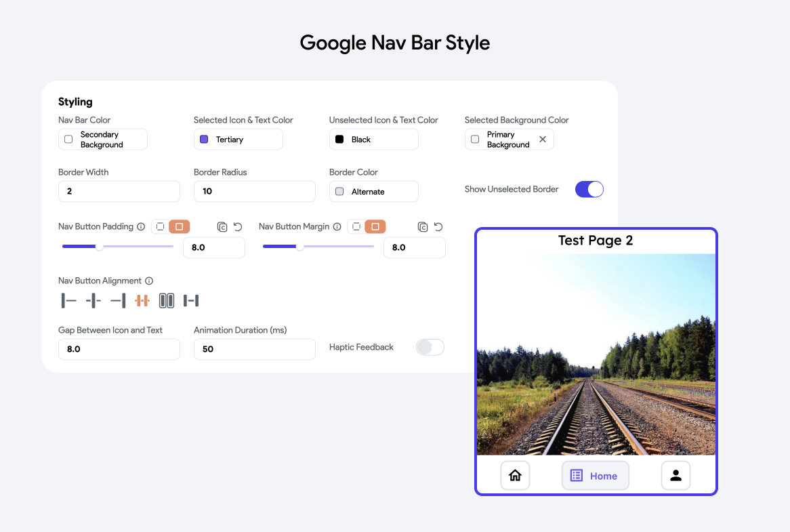The image size is (790, 532).
Task: Focus Gap Between Icon and Text field
Action: 119,349
